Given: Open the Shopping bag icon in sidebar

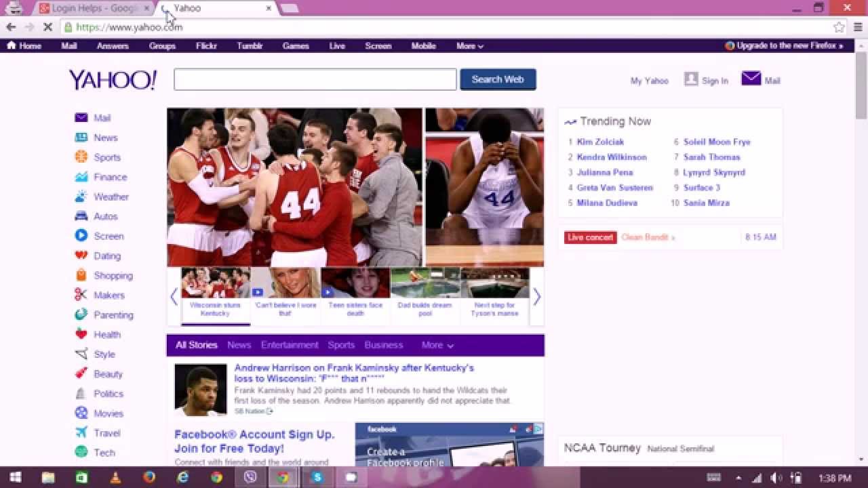Looking at the screenshot, I should [x=81, y=275].
